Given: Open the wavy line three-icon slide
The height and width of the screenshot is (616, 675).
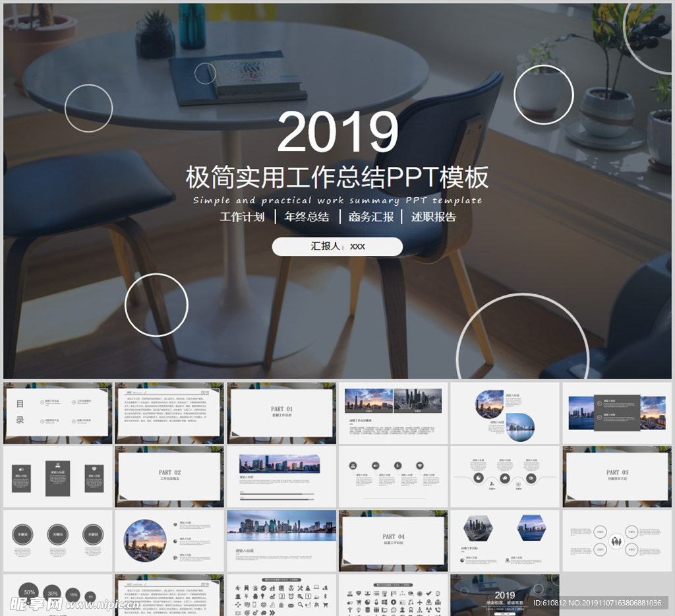Looking at the screenshot, I should click(x=505, y=476).
